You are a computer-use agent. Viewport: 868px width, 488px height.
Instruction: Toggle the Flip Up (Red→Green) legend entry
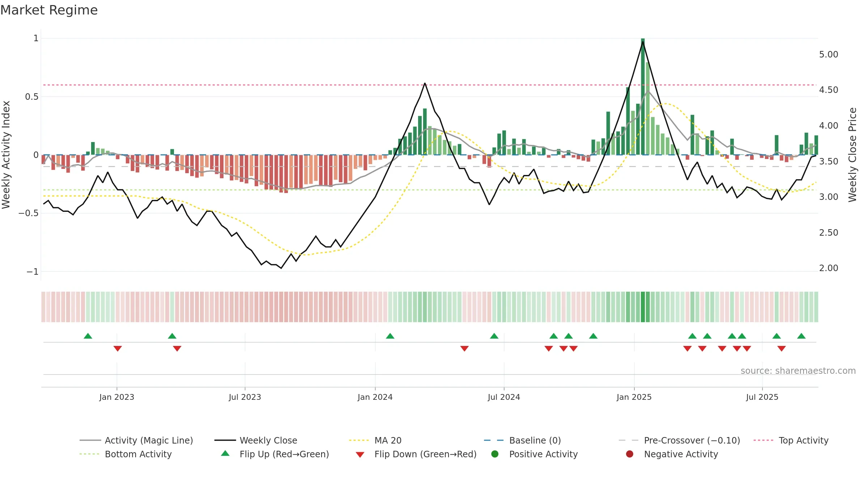pyautogui.click(x=275, y=454)
